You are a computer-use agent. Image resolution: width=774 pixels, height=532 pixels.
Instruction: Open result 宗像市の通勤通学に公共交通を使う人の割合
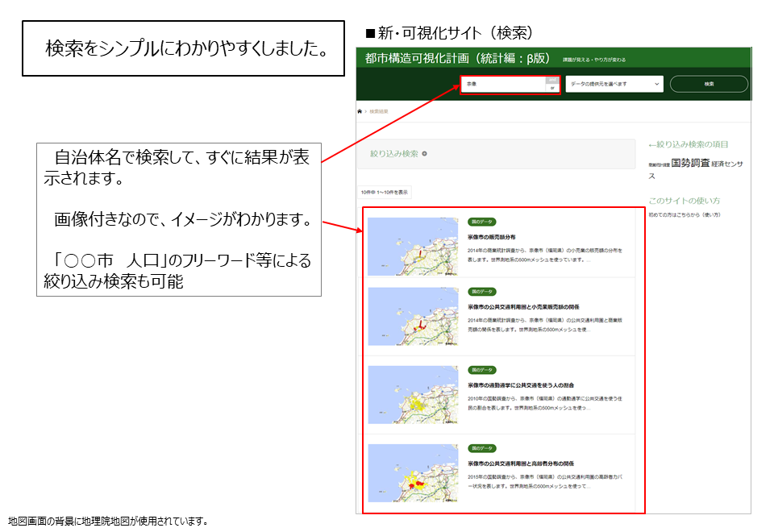coord(521,385)
